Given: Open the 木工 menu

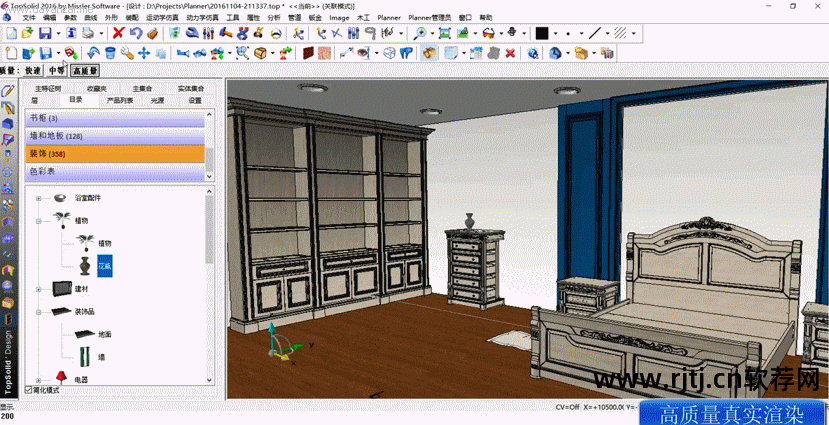Looking at the screenshot, I should point(363,17).
